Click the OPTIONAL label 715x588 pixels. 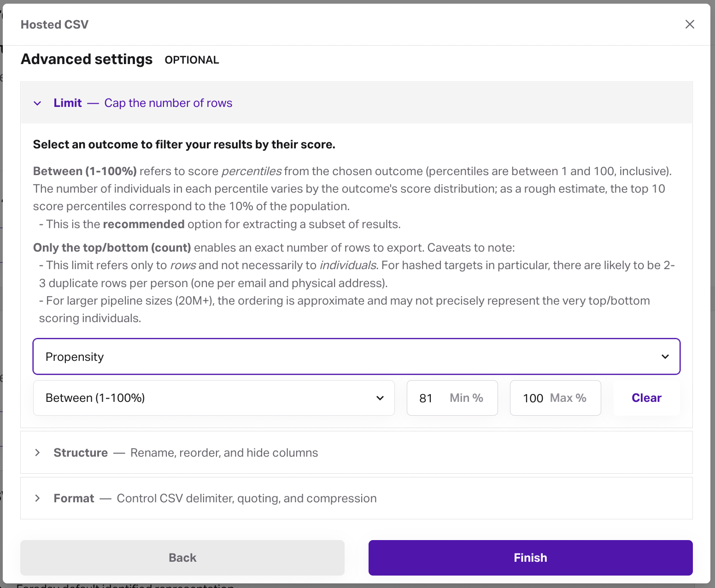click(x=192, y=60)
